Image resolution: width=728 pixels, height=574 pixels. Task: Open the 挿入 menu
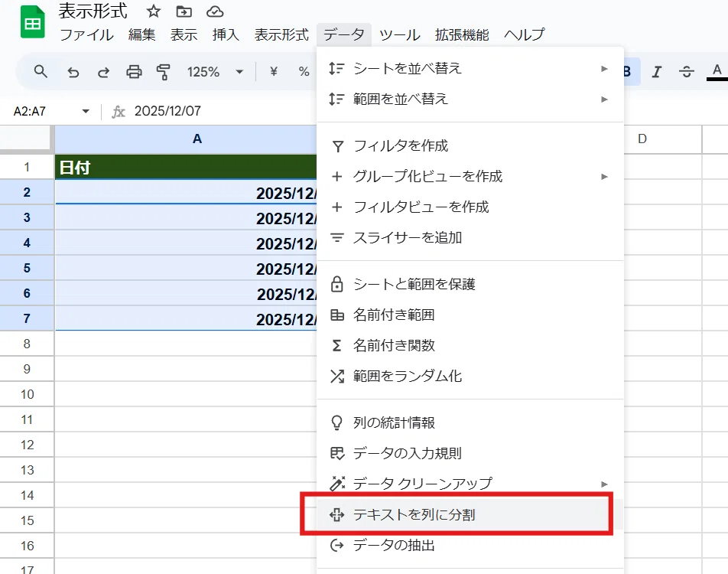coord(226,35)
